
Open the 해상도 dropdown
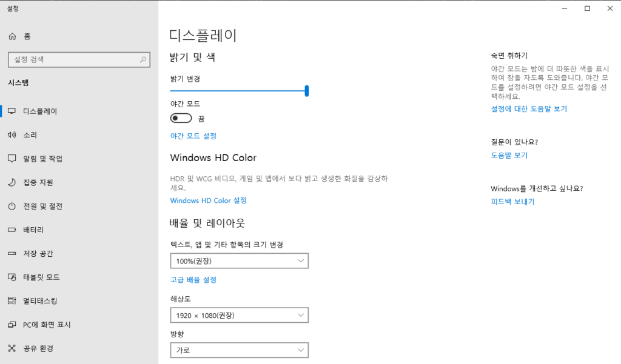(239, 315)
